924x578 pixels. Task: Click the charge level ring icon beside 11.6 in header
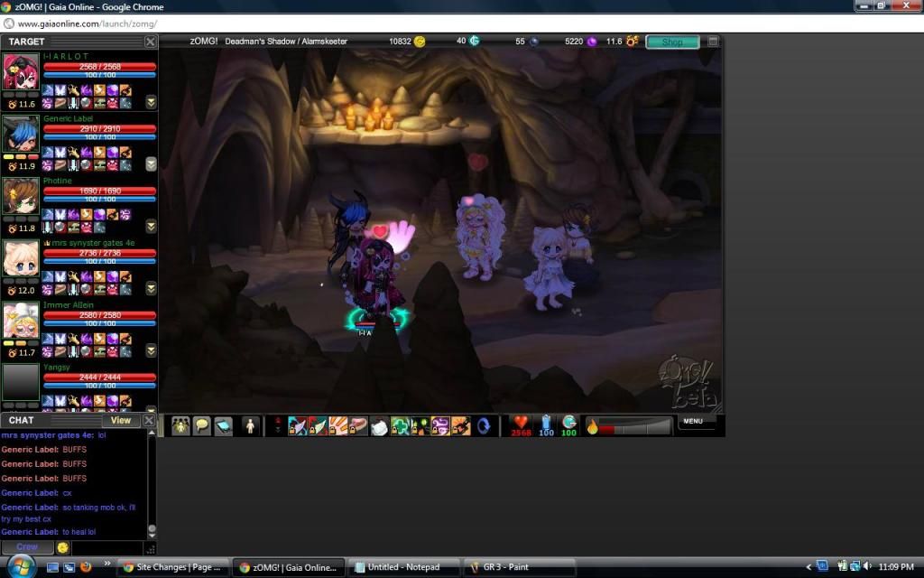(x=633, y=41)
